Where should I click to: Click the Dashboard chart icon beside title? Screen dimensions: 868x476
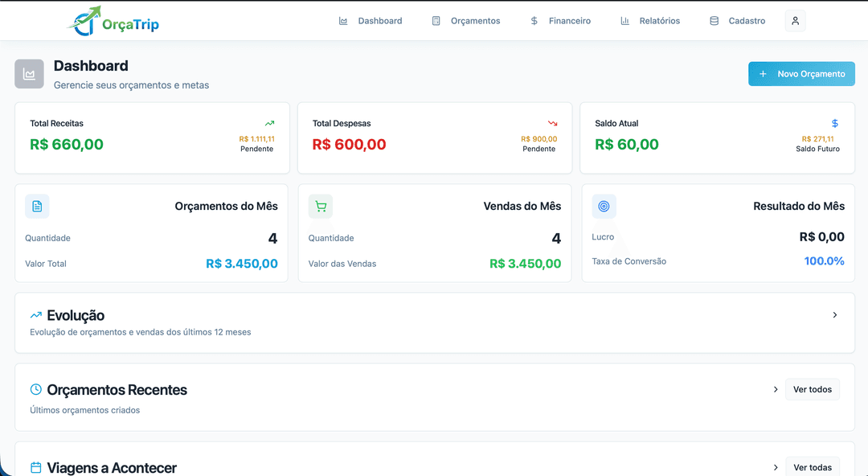[x=29, y=74]
